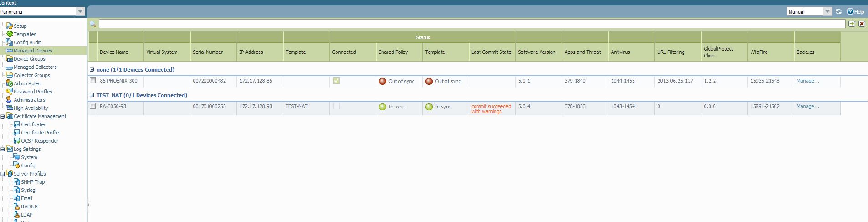The width and height of the screenshot is (868, 222).
Task: Click the High Availability icon
Action: click(x=9, y=108)
